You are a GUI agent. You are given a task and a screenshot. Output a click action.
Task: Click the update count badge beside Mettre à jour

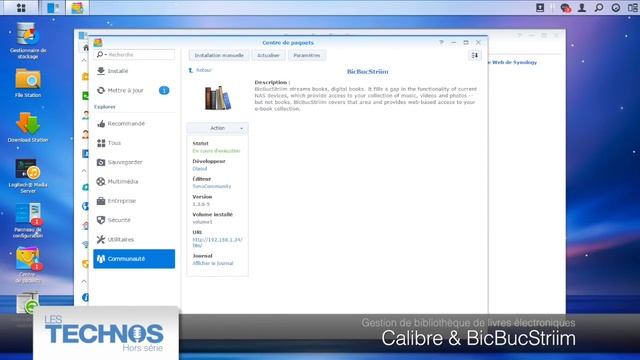point(164,90)
